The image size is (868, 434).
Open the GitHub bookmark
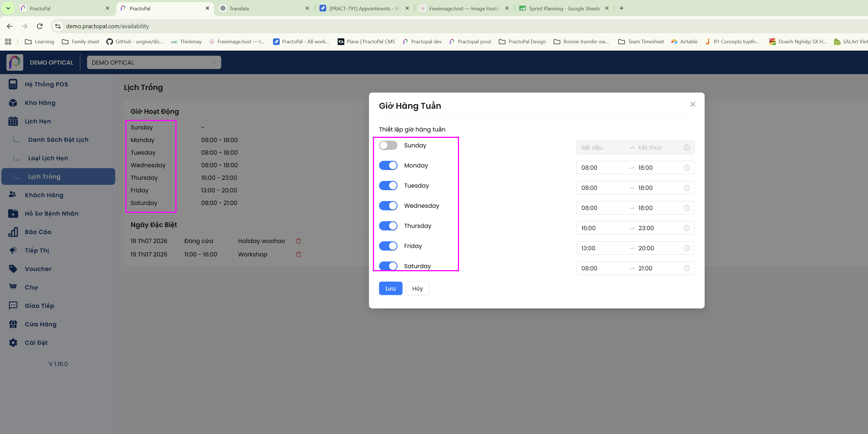pyautogui.click(x=135, y=42)
